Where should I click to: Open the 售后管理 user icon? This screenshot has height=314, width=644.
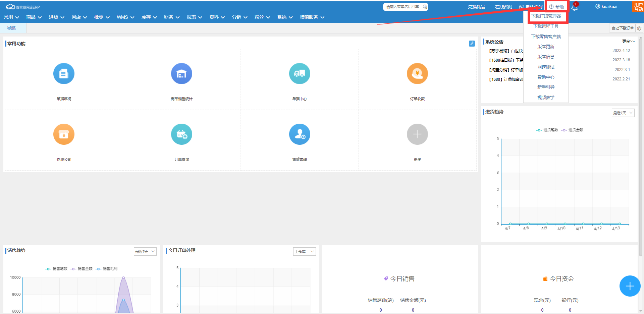click(300, 134)
